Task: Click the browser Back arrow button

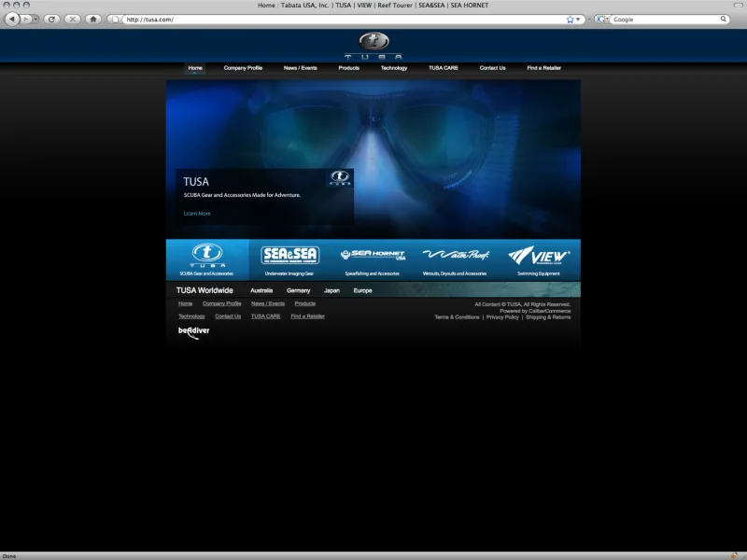Action: click(x=11, y=19)
